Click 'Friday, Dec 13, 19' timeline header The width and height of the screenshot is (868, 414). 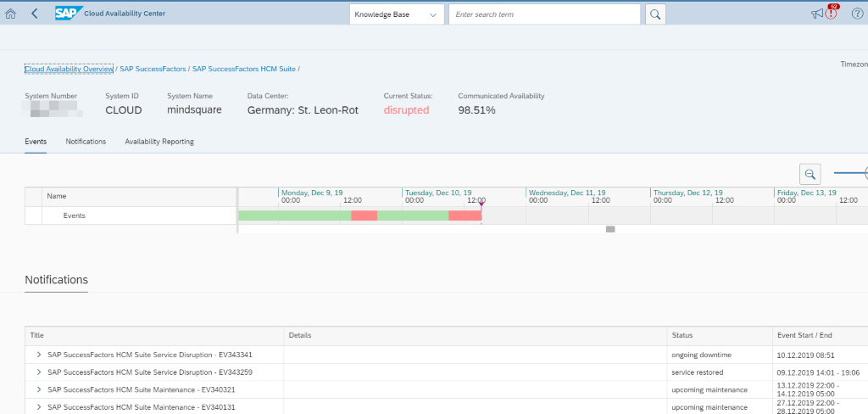[807, 193]
